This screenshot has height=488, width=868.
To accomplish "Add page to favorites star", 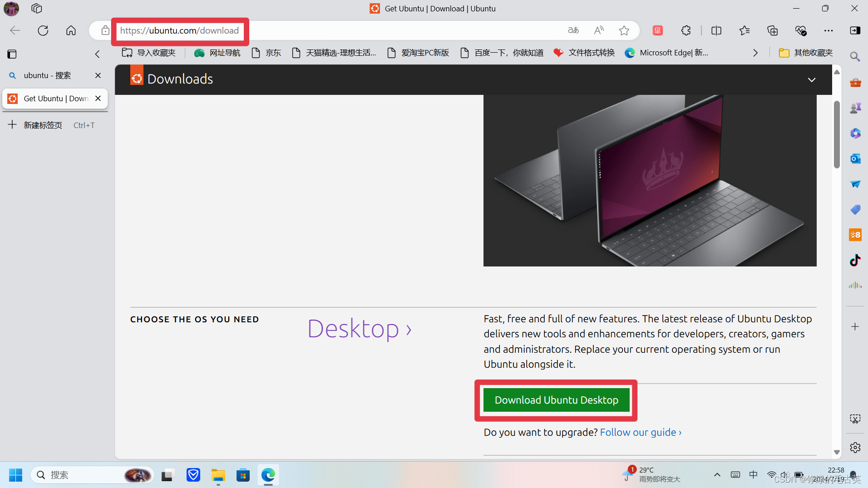I will click(624, 30).
